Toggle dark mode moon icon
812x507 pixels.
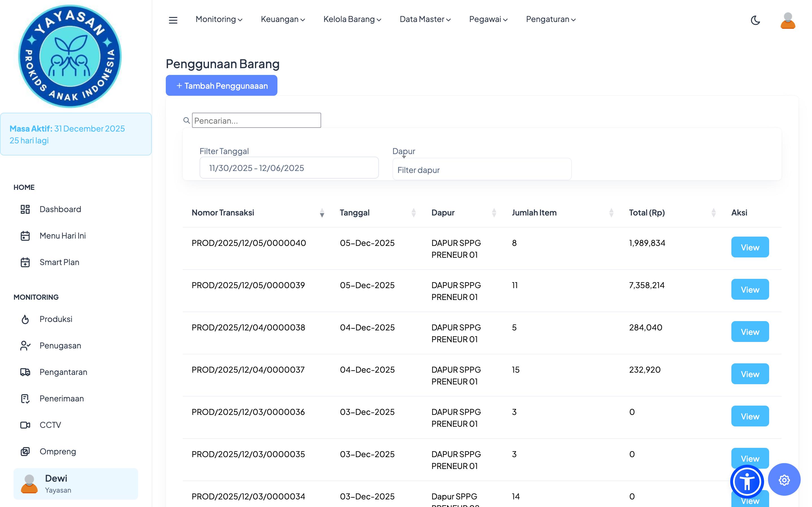tap(755, 20)
